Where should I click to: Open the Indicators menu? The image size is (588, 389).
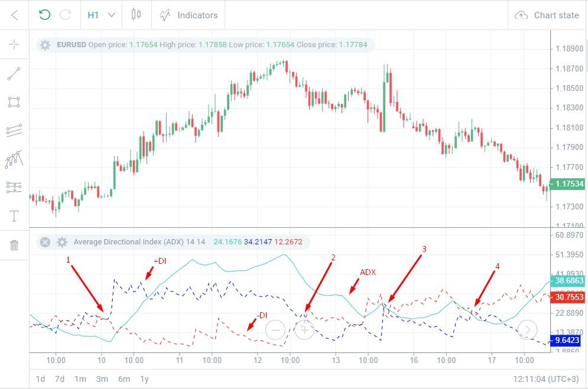[189, 15]
